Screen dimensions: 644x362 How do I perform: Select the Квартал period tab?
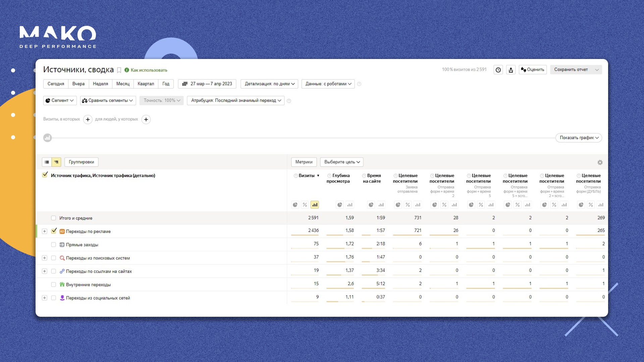146,84
